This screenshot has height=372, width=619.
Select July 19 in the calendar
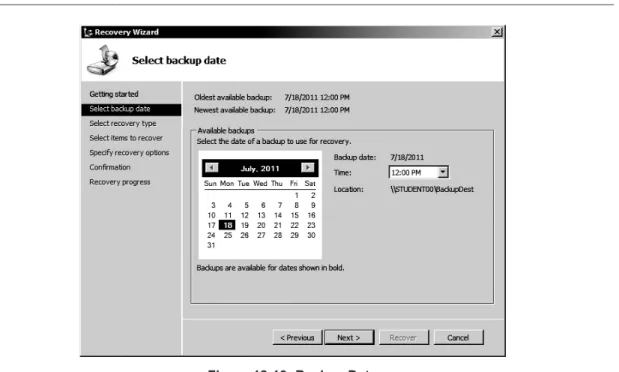[x=245, y=225]
